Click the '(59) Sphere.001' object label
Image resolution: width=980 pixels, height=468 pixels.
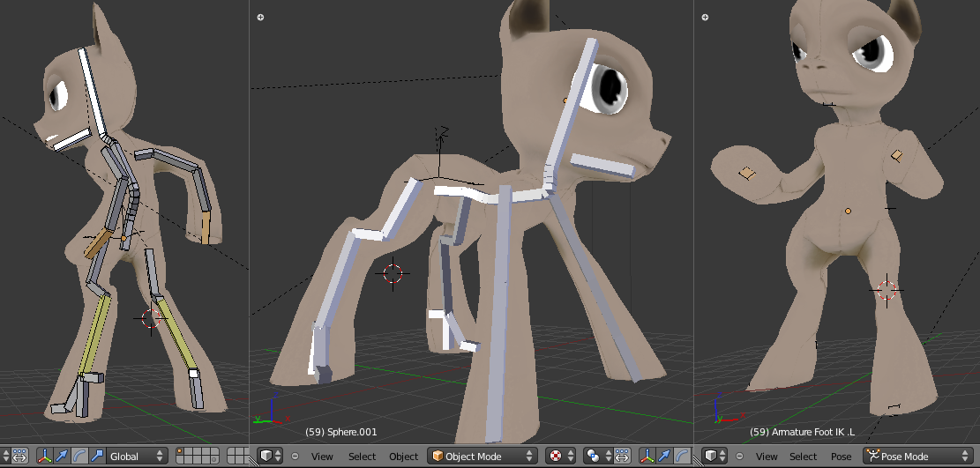340,432
